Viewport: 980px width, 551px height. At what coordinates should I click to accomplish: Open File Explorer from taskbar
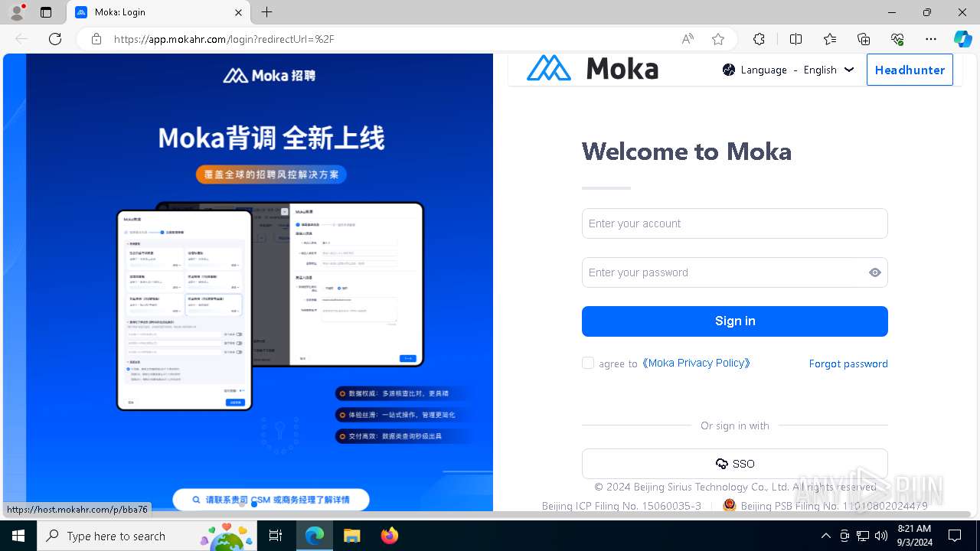[x=351, y=536]
